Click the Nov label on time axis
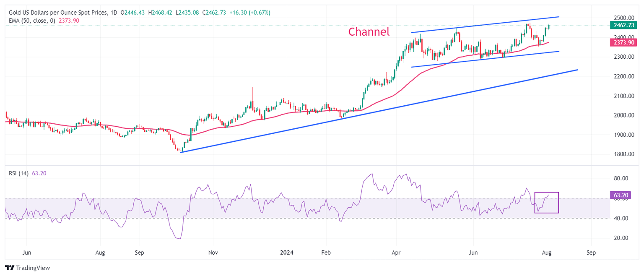This screenshot has width=644, height=276. tap(213, 253)
